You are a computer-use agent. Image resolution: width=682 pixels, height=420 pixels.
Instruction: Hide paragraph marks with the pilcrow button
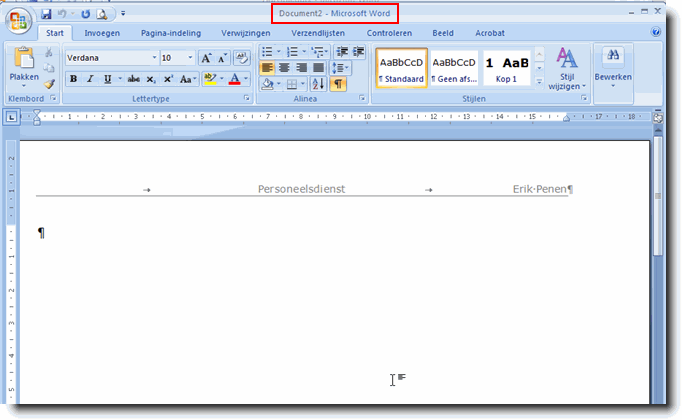[337, 84]
